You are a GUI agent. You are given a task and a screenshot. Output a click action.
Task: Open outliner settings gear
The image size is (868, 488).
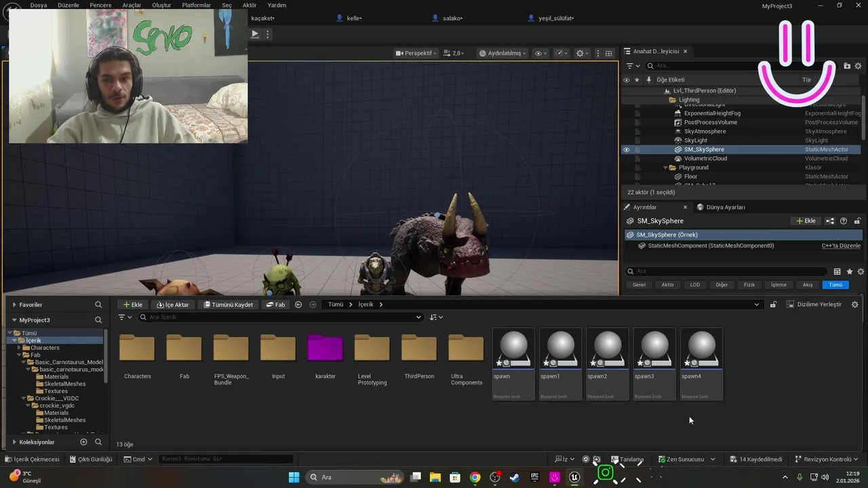[858, 66]
